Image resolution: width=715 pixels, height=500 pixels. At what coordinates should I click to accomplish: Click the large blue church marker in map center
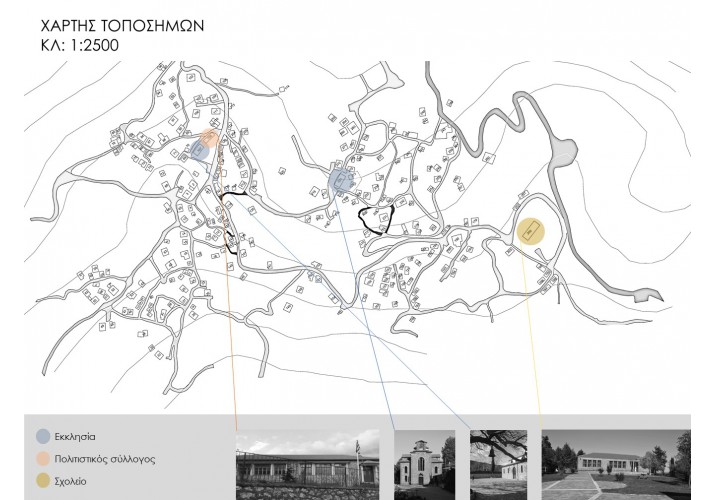[341, 180]
